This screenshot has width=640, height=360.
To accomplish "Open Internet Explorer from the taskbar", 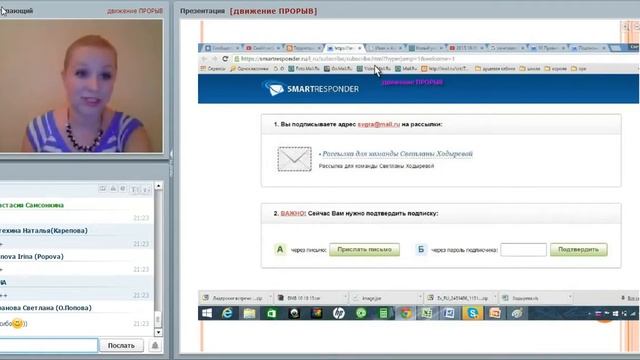I will coord(227,313).
